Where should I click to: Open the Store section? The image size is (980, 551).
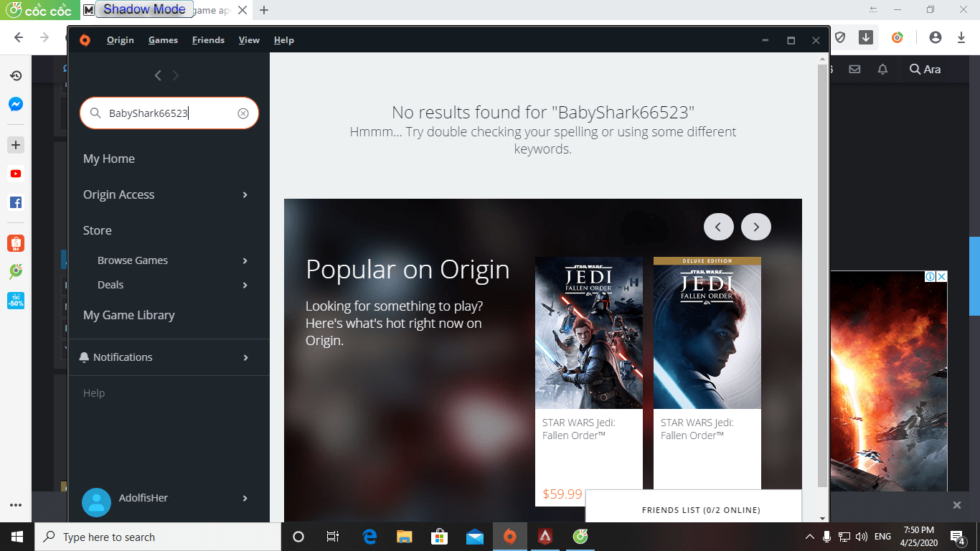(98, 230)
